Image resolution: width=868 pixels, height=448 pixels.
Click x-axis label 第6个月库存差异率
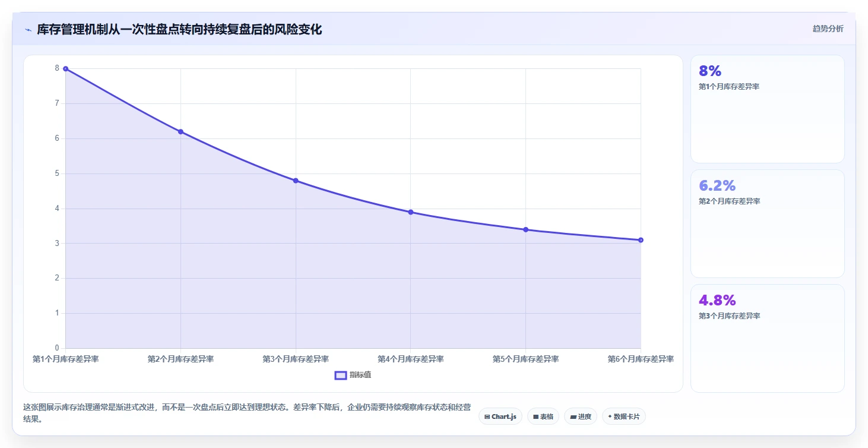[x=641, y=359]
